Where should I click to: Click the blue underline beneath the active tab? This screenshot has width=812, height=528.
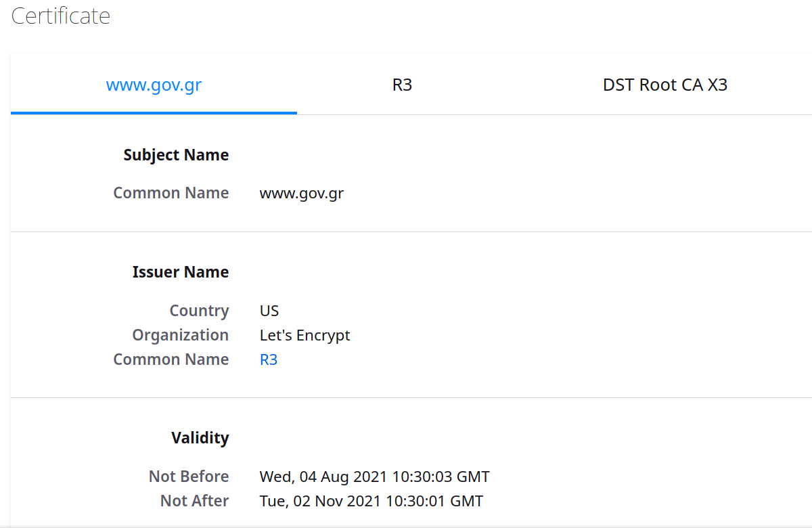154,112
